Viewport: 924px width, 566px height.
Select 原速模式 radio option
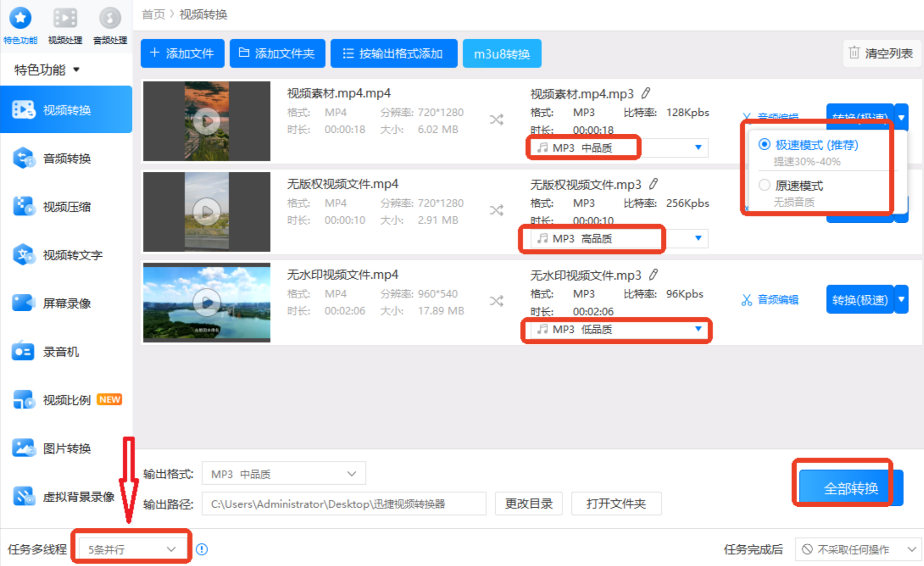[764, 185]
